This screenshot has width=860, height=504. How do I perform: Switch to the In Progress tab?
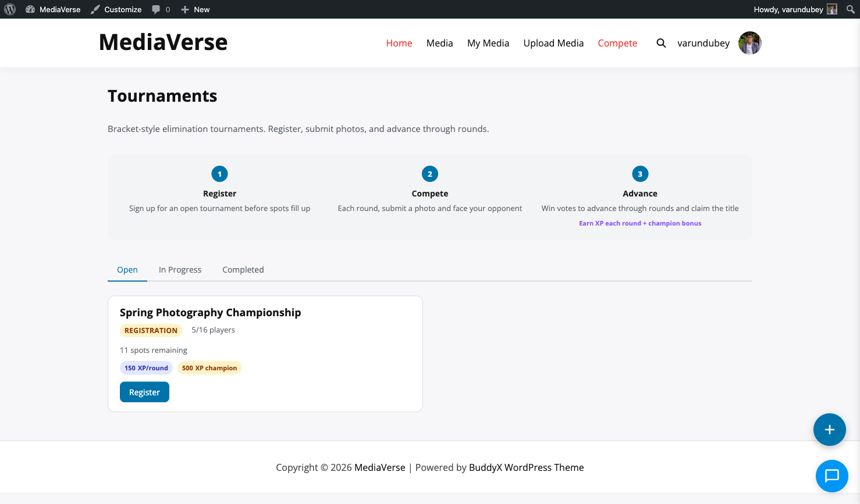click(x=180, y=270)
